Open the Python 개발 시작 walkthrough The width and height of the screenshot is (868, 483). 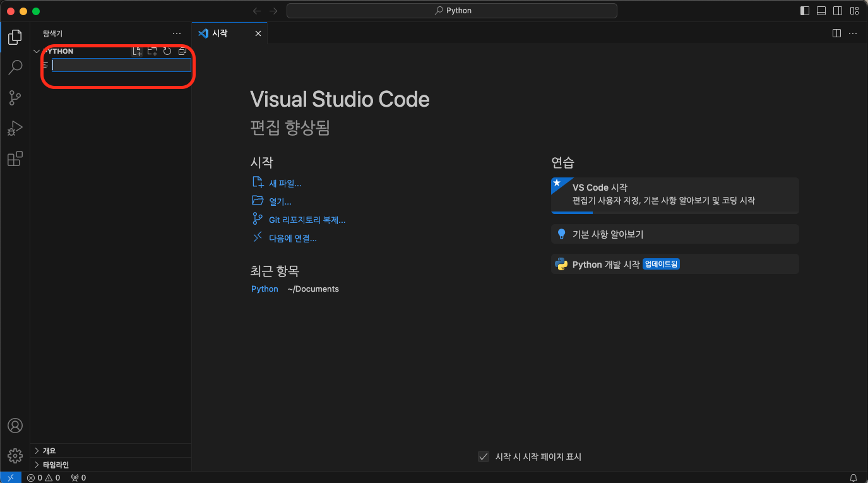675,264
